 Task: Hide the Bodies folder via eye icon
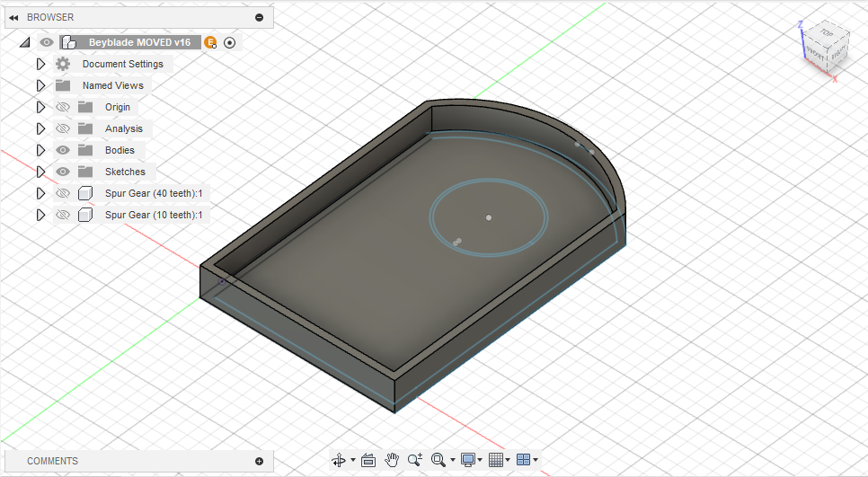[63, 151]
